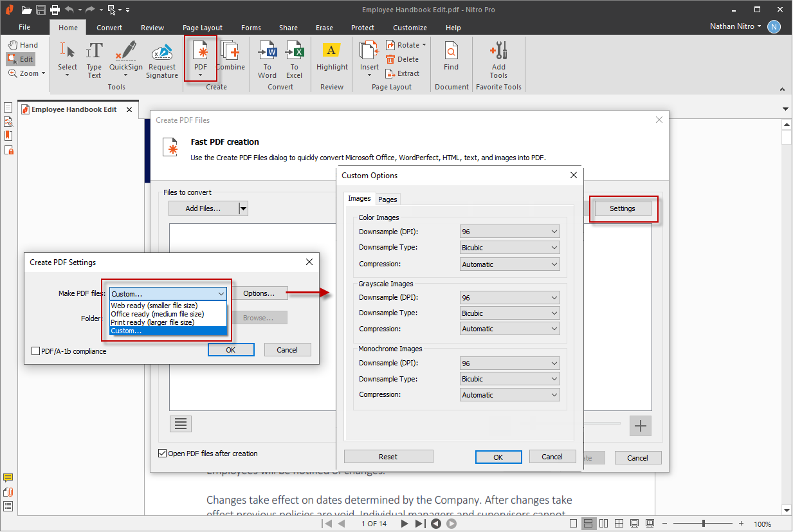
Task: Open Color Images Downsample Type dropdown
Action: (510, 248)
